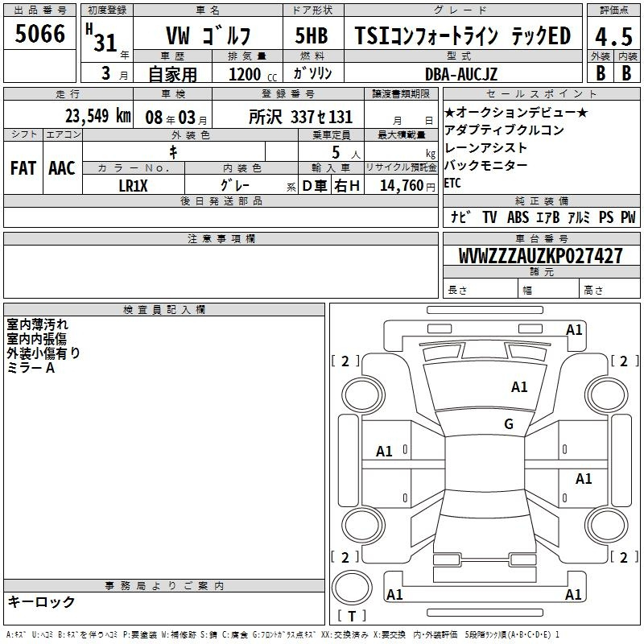Click the lot number 5066
Screen dimensions: 644x644
39,34
